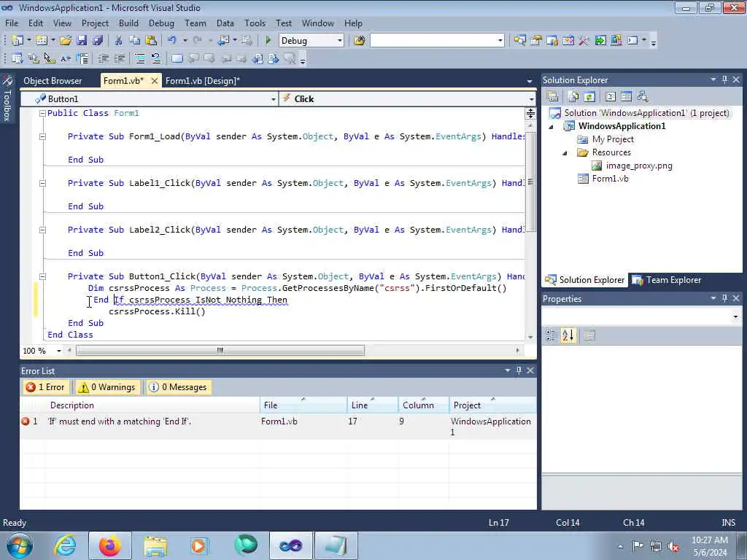Click the Copy icon in the toolbar
The height and width of the screenshot is (560, 747).
click(135, 41)
